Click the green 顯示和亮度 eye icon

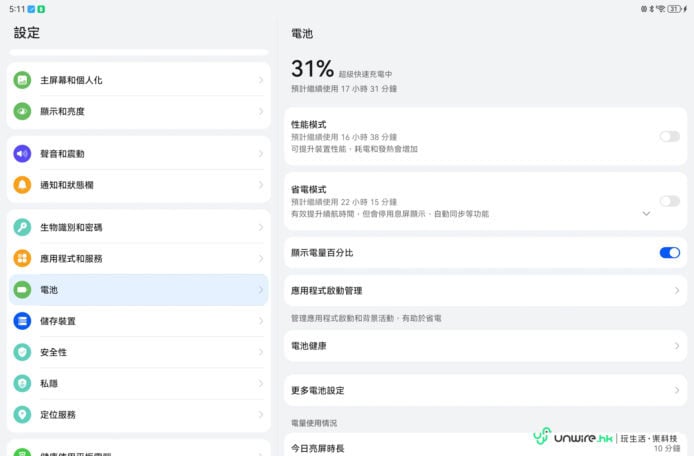pos(22,111)
